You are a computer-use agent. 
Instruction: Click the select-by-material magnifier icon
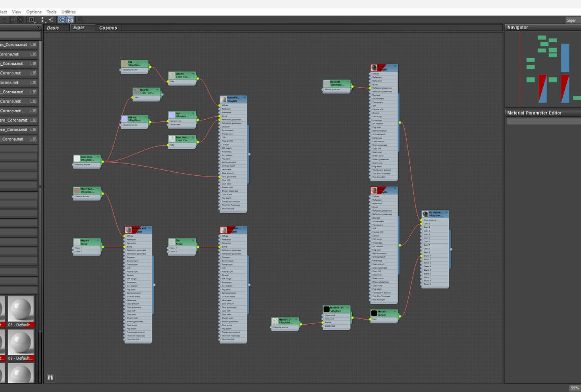80,20
